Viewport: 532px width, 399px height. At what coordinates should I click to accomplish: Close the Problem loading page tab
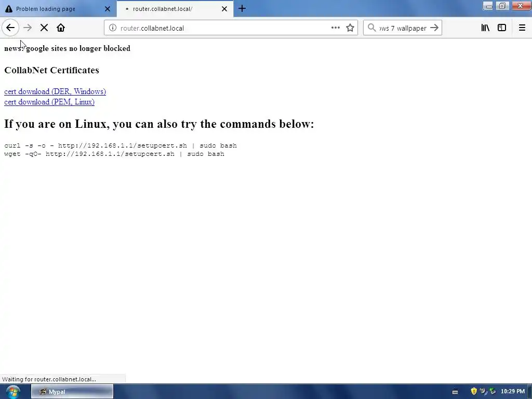[x=108, y=9]
